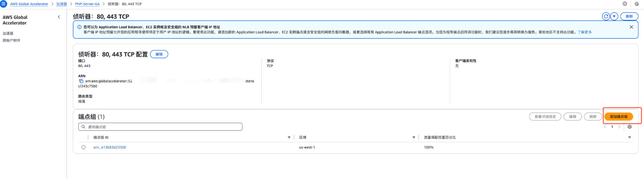Click 删除 button at page top right

click(629, 16)
